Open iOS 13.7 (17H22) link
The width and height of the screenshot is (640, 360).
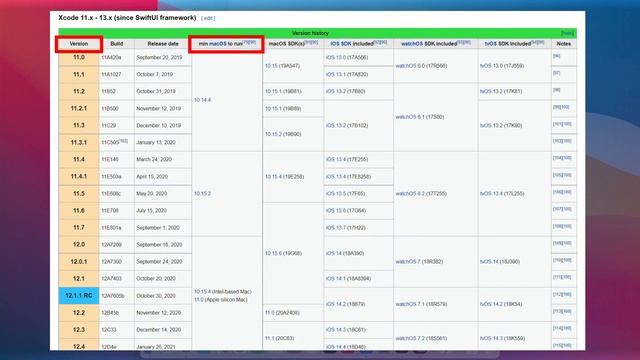346,228
